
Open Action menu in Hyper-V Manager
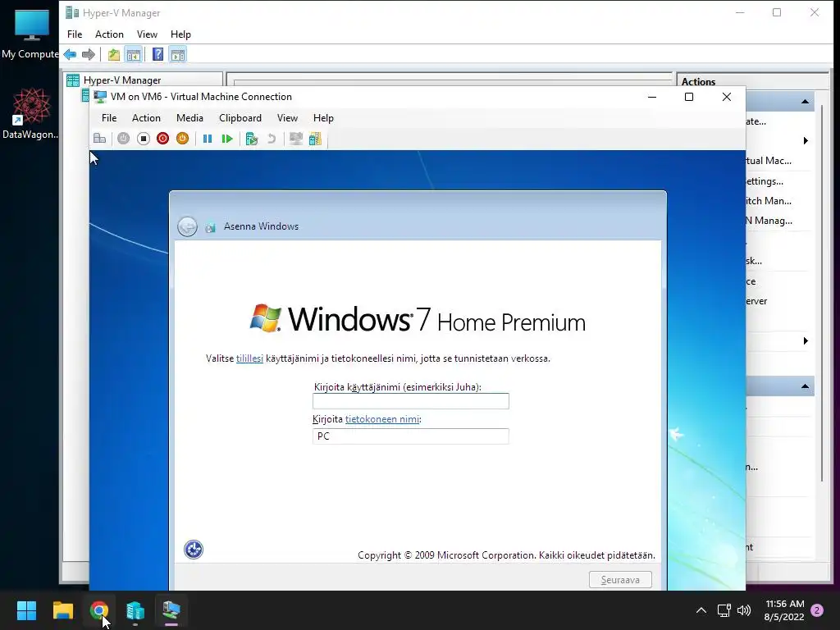coord(109,34)
